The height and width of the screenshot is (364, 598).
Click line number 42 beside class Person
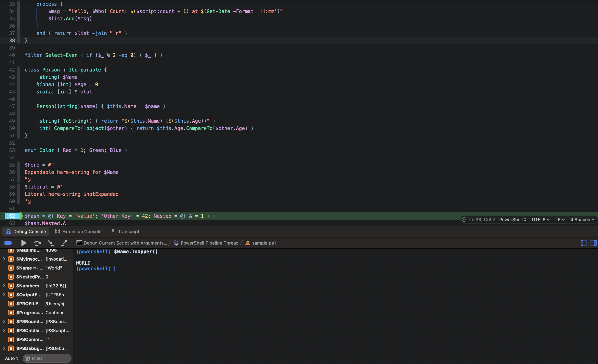12,70
